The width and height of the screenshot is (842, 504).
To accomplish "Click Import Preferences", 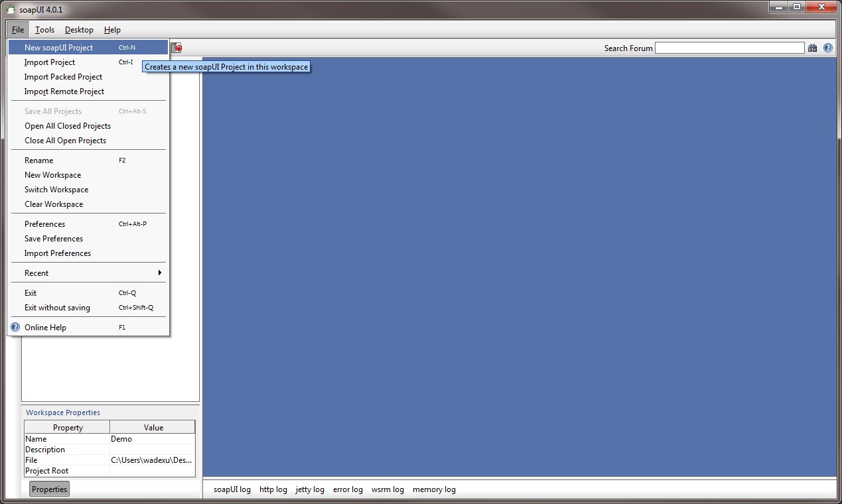I will pyautogui.click(x=88, y=253).
